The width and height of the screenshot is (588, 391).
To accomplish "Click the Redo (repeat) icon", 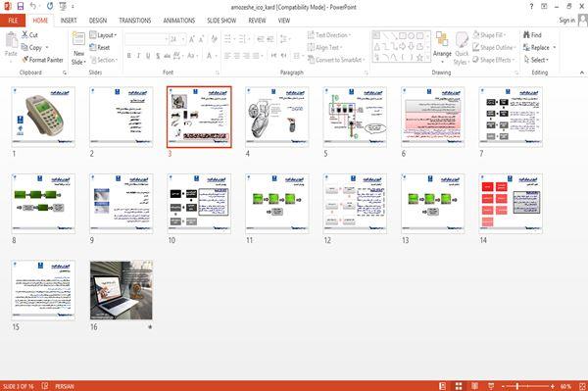I will [50, 7].
